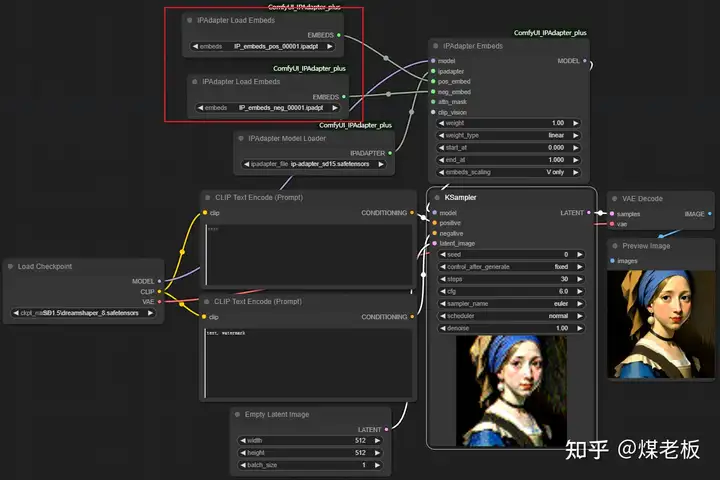Click the KSampler node title
Viewport: 720px width, 480px height.
460,198
